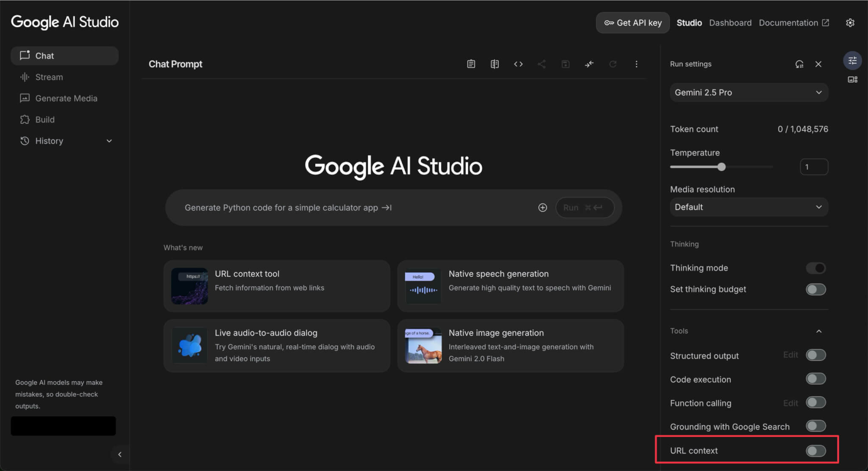The width and height of the screenshot is (868, 471).
Task: Click the run settings sliders icon
Action: [852, 61]
